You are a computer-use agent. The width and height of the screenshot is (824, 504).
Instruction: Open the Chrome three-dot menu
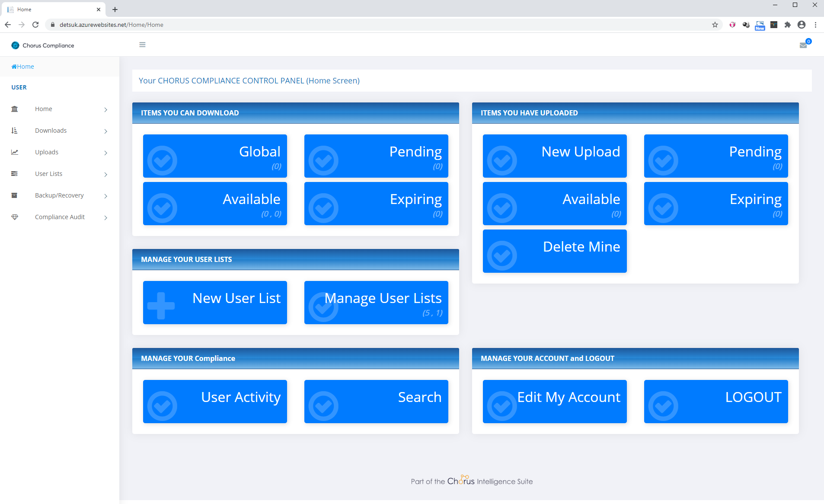815,25
